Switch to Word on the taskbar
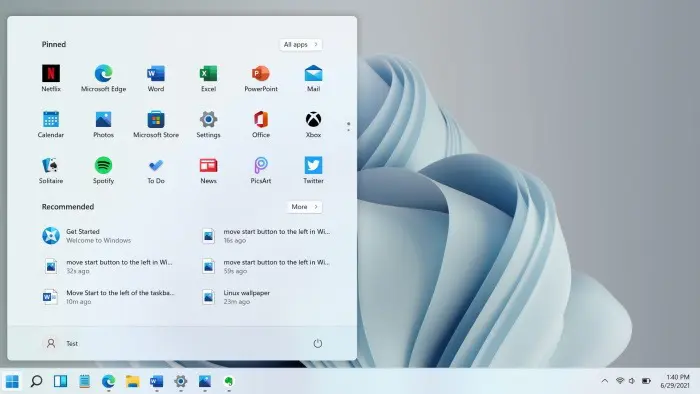This screenshot has width=700, height=394. 157,382
